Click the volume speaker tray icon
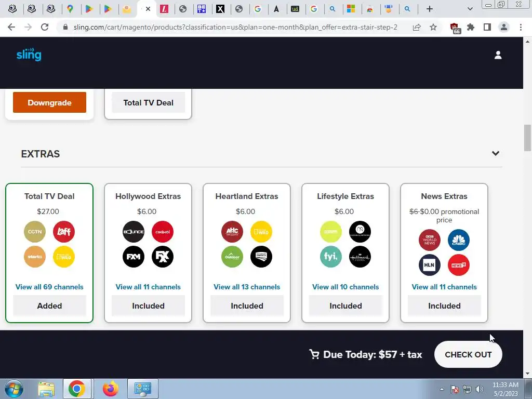Screen dimensions: 532x399 point(480,389)
